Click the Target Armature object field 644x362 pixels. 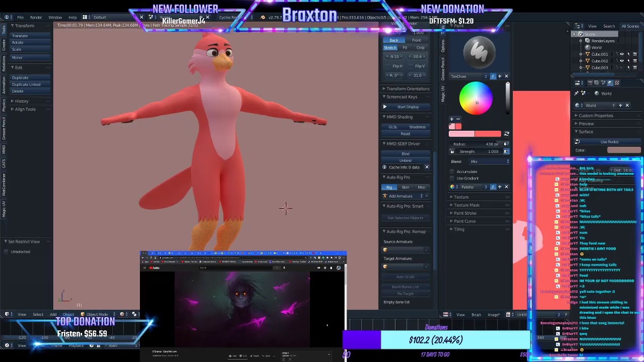tap(406, 266)
